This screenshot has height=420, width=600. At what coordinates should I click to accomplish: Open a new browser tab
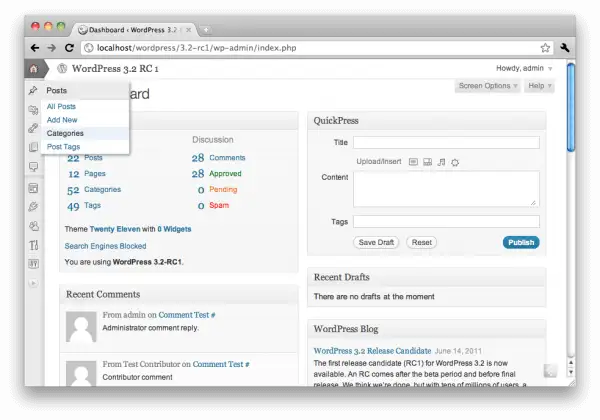pyautogui.click(x=206, y=30)
